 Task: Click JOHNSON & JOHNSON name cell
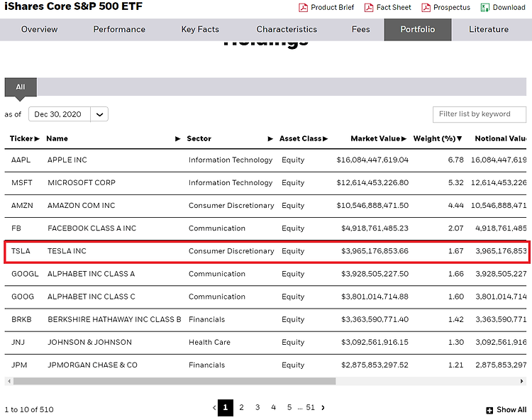[89, 342]
